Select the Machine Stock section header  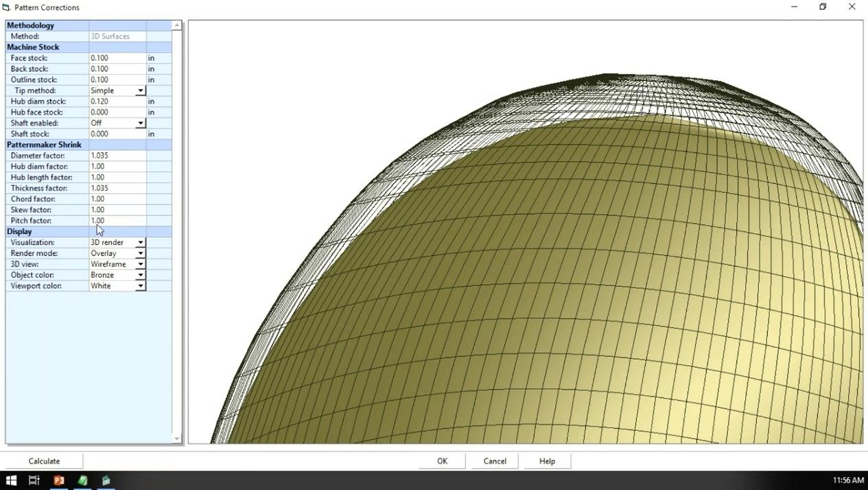click(33, 47)
